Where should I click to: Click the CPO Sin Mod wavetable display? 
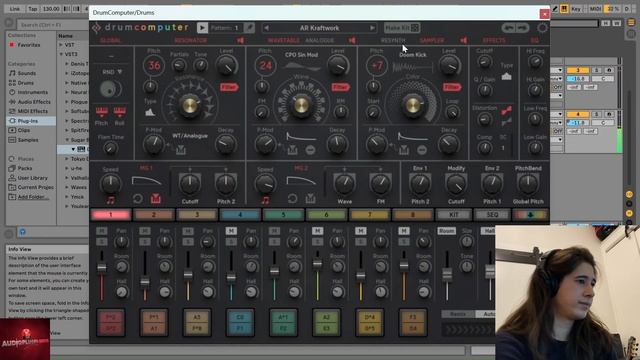[301, 66]
